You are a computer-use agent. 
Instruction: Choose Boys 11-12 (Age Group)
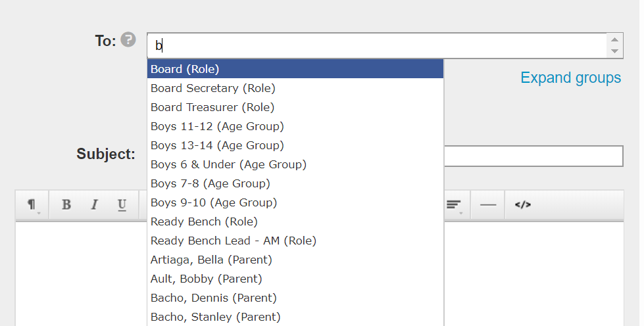tap(295, 126)
